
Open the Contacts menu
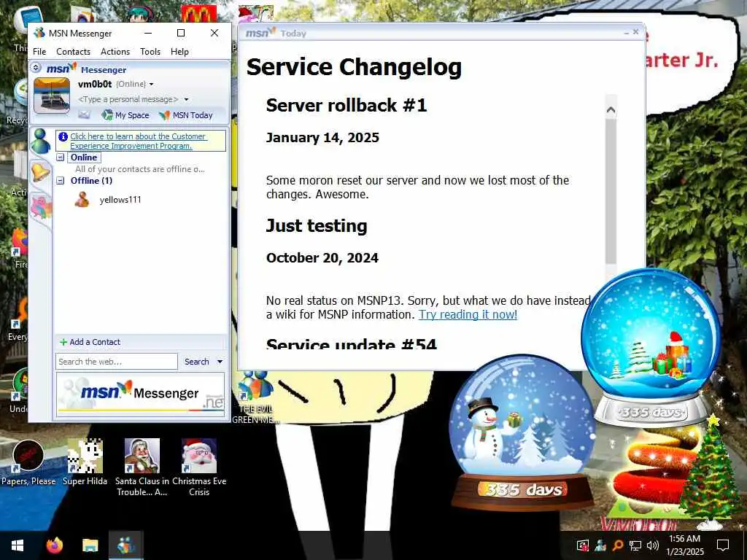tap(73, 52)
